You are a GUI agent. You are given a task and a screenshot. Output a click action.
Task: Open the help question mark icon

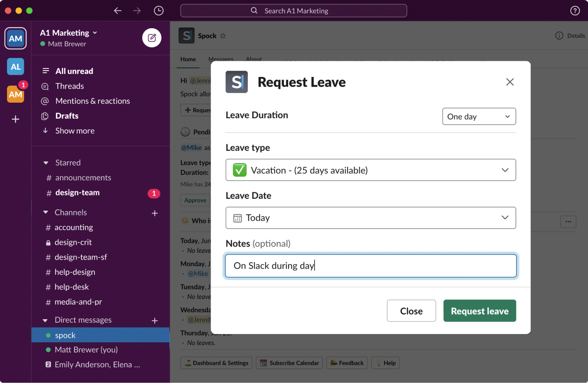575,11
